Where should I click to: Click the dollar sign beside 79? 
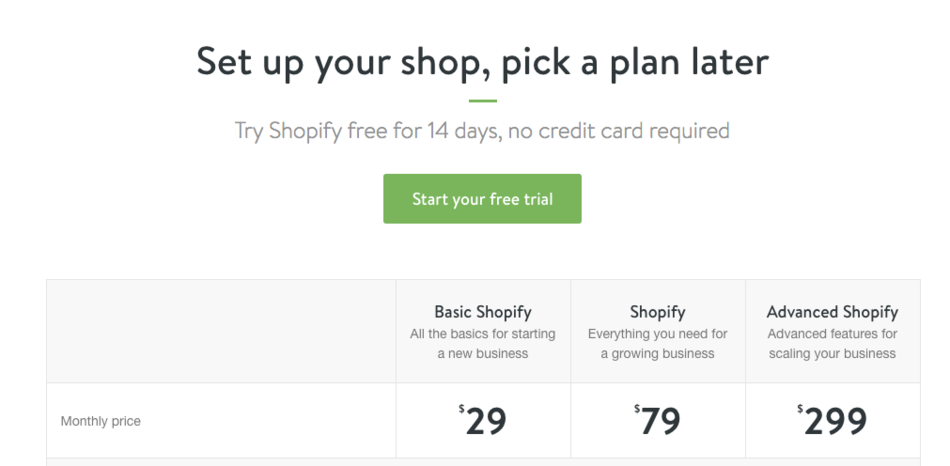[637, 408]
